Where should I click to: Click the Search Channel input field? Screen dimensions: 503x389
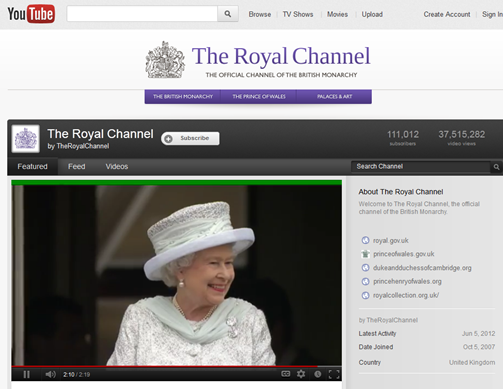coord(421,166)
